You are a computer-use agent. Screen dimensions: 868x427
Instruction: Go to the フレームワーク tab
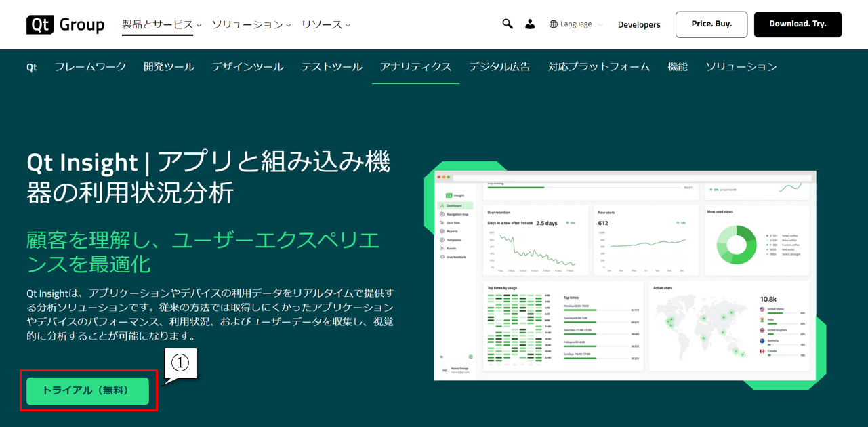point(90,67)
